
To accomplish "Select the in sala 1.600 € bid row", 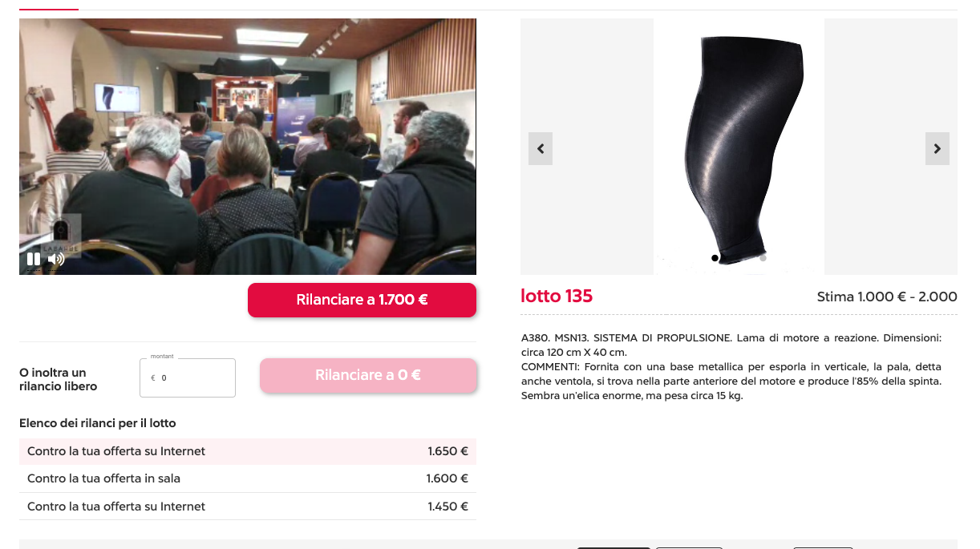I will [248, 478].
